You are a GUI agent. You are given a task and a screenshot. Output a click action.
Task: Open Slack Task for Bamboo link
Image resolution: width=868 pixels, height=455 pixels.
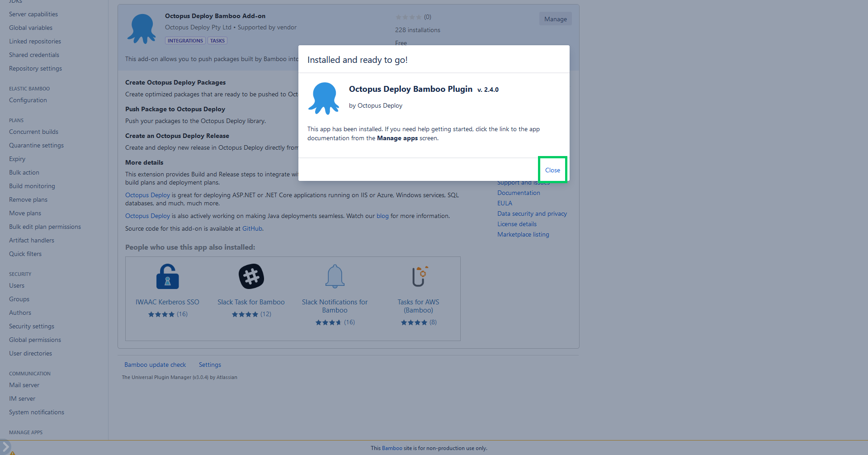tap(251, 302)
